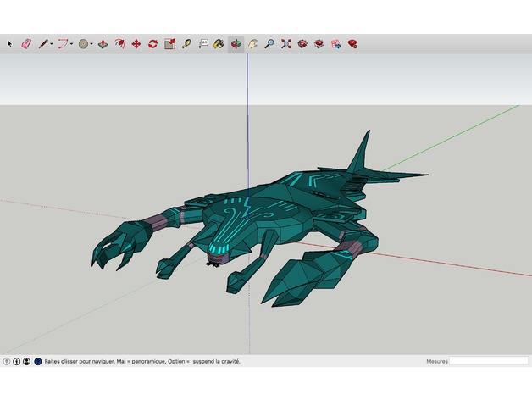The width and height of the screenshot is (532, 400).
Task: Activate the Arc drawing tool
Action: click(62, 43)
